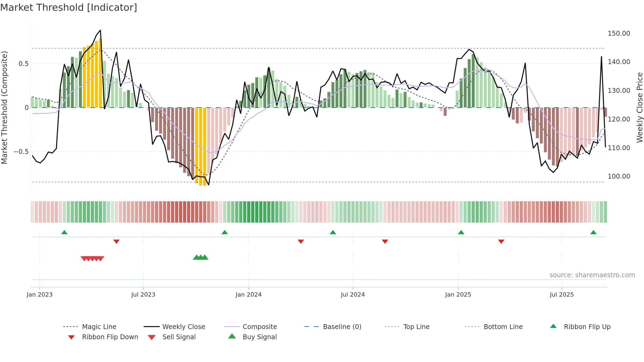Click the 100.00 price axis tick
This screenshot has width=644, height=362.
coord(619,176)
